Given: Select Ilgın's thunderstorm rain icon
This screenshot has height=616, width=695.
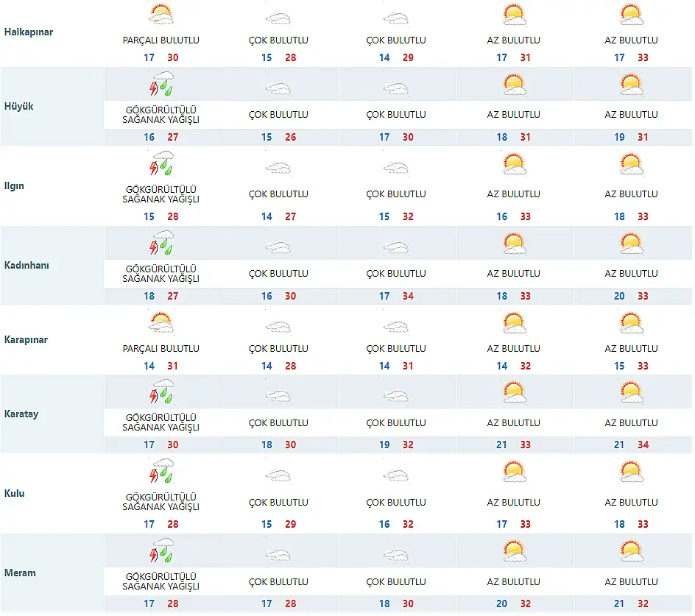Looking at the screenshot, I should [160, 165].
